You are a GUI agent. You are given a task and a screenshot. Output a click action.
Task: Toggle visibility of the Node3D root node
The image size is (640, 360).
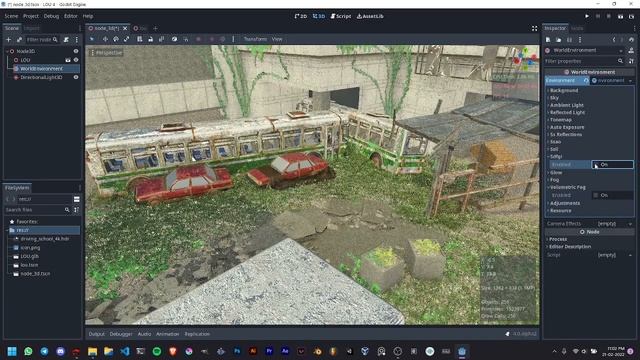tap(76, 51)
